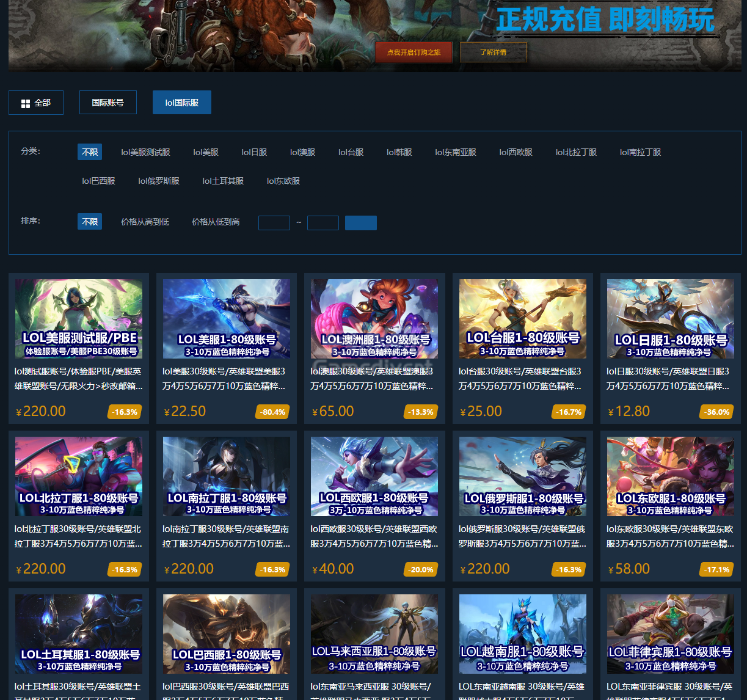747x700 pixels.
Task: Click the lol美服30级账号 product title
Action: [227, 379]
